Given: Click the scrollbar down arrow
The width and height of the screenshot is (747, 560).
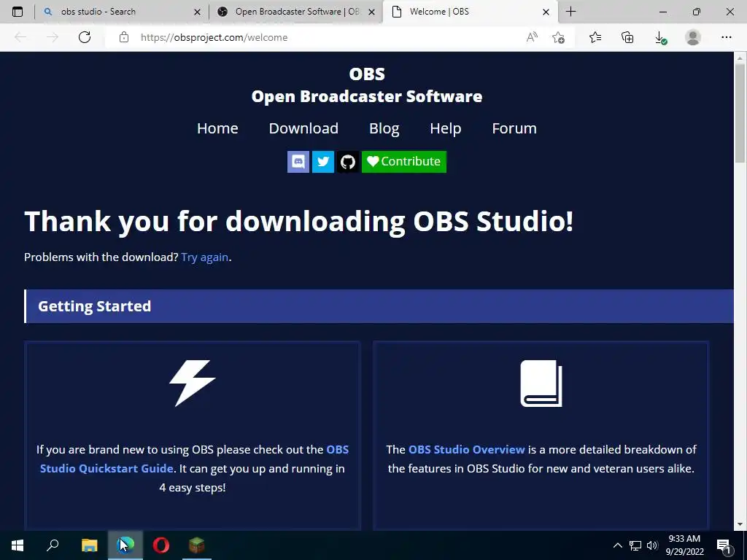Looking at the screenshot, I should pyautogui.click(x=740, y=524).
